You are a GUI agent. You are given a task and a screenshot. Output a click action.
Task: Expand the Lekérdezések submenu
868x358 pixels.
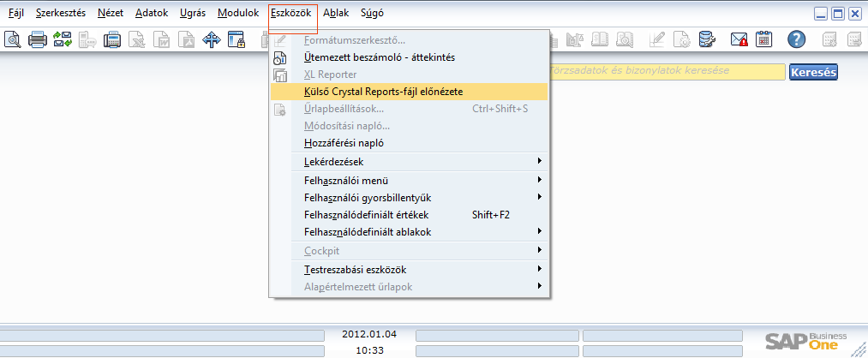409,162
